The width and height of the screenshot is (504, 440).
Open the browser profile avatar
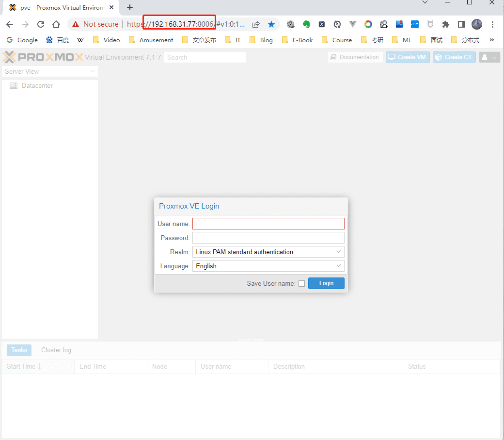coord(477,24)
